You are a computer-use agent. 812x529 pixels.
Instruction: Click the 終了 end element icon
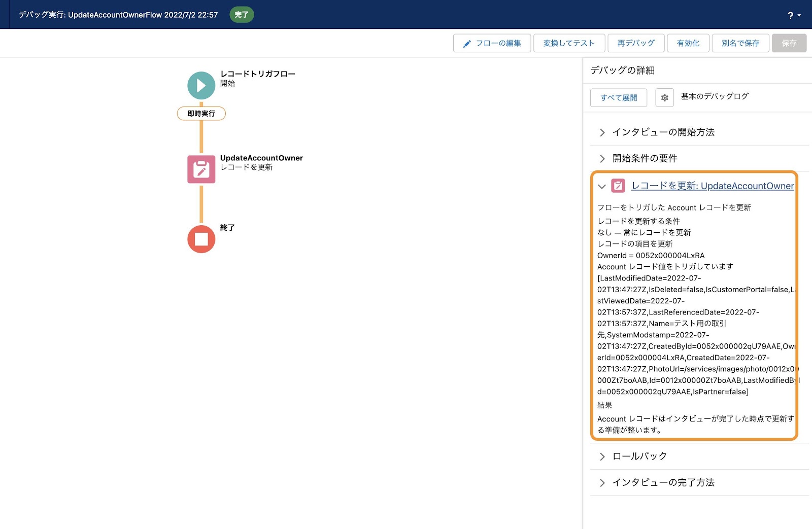point(201,239)
